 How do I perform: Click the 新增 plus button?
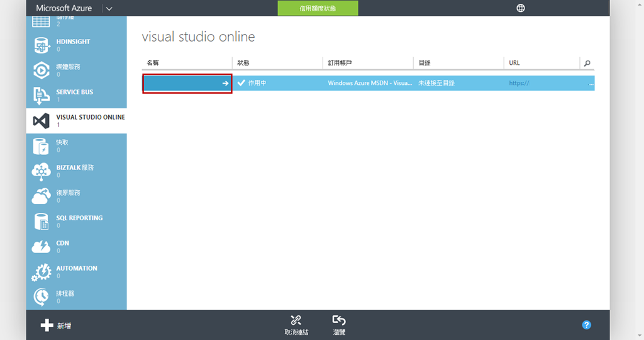click(x=56, y=325)
